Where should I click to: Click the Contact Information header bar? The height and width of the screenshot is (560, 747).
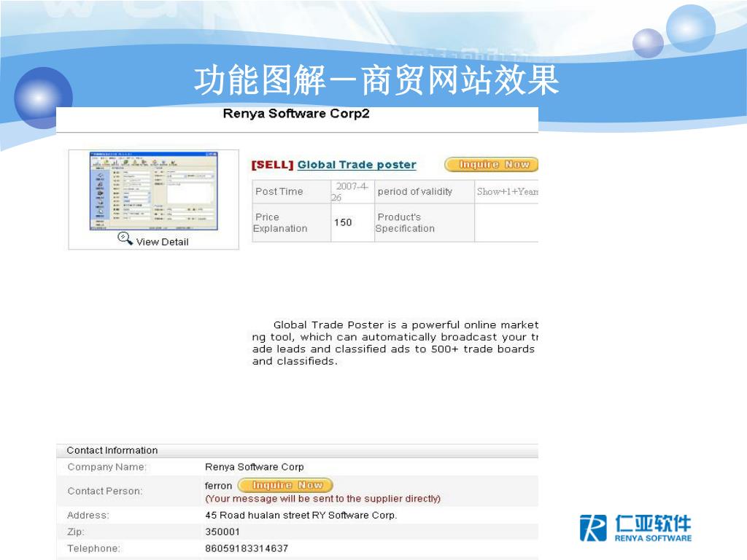298,451
